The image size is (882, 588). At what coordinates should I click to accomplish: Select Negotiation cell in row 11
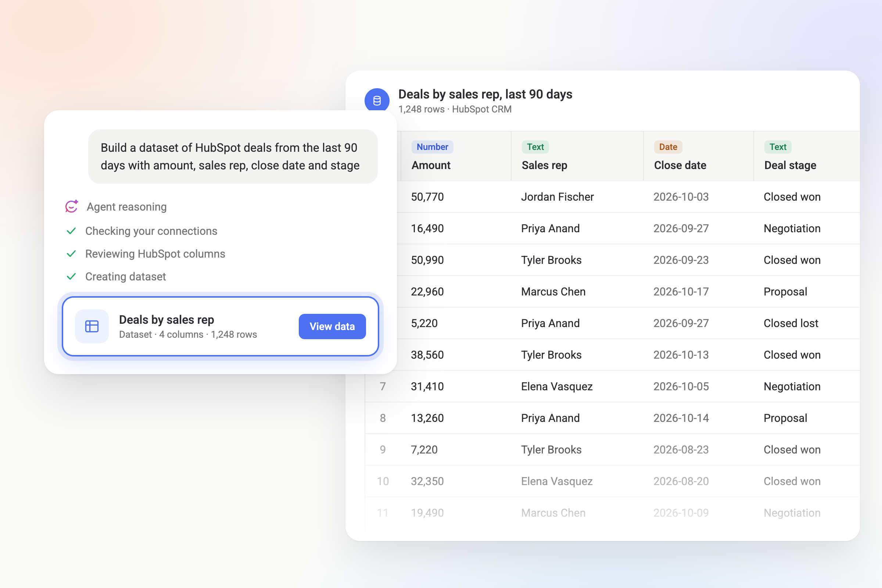point(792,513)
